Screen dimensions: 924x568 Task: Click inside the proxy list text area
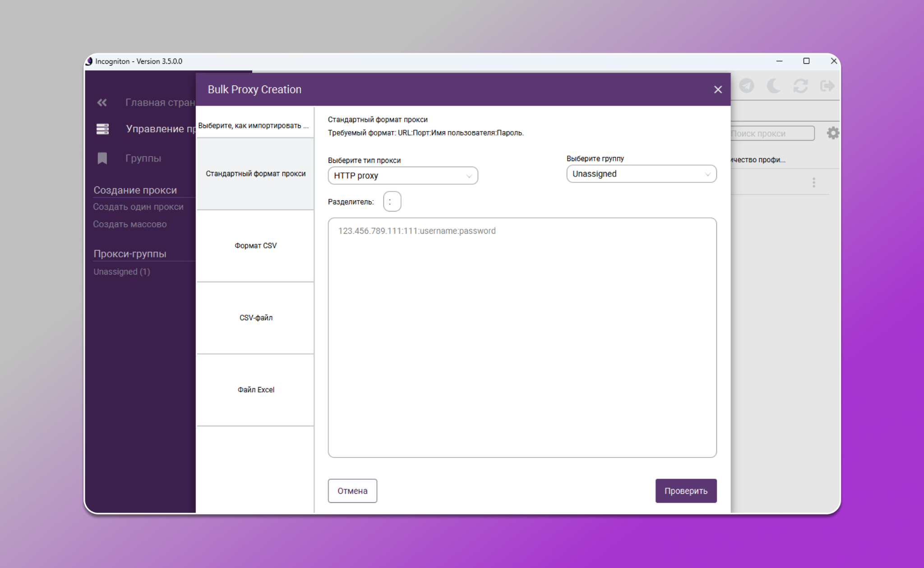tap(522, 338)
